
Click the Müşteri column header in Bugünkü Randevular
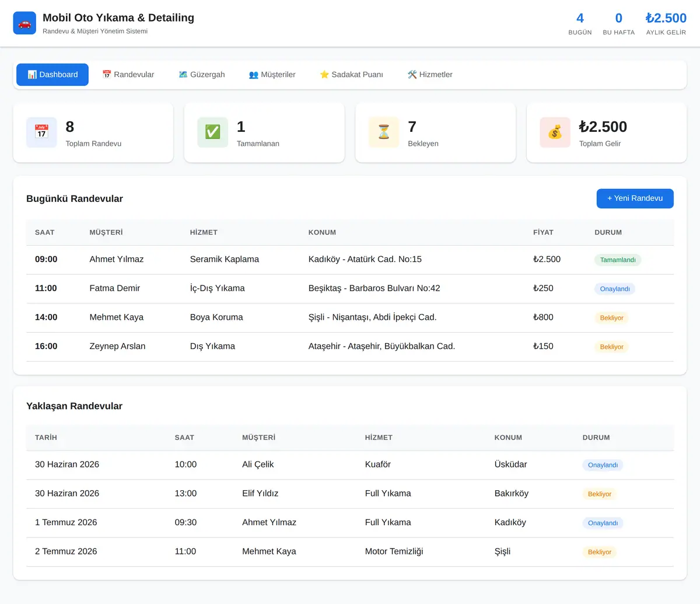106,232
